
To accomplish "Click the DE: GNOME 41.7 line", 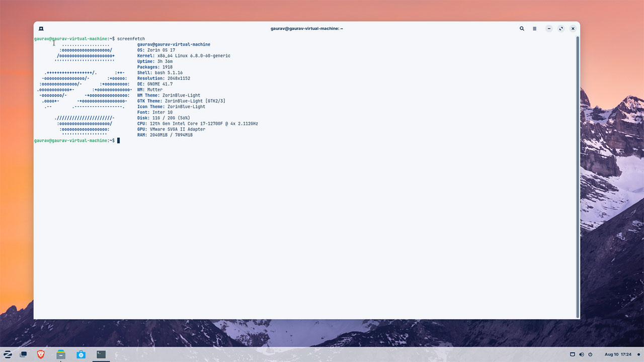I will tap(154, 84).
